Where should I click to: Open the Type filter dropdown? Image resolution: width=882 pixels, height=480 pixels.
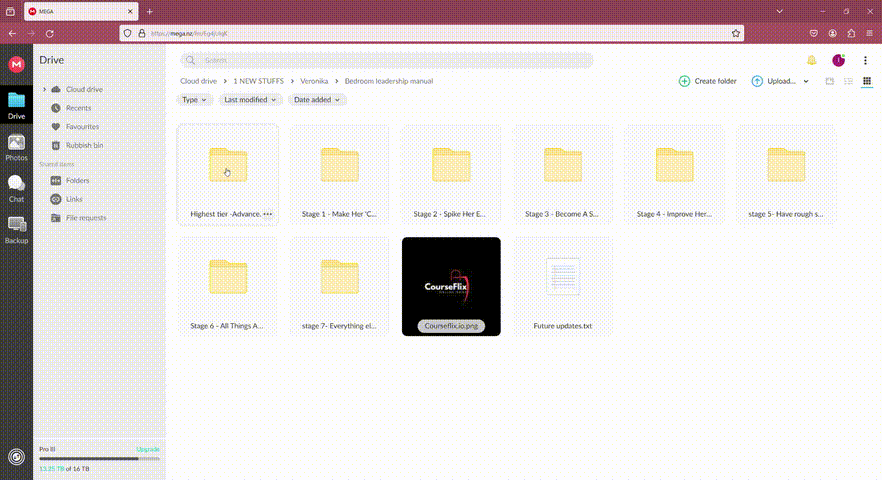point(194,100)
